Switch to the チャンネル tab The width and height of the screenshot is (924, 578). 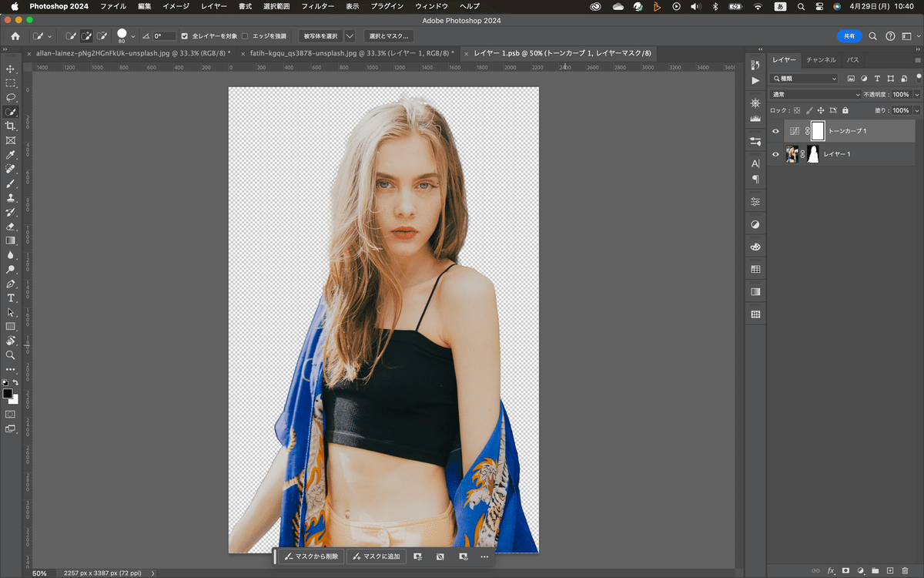pos(821,59)
